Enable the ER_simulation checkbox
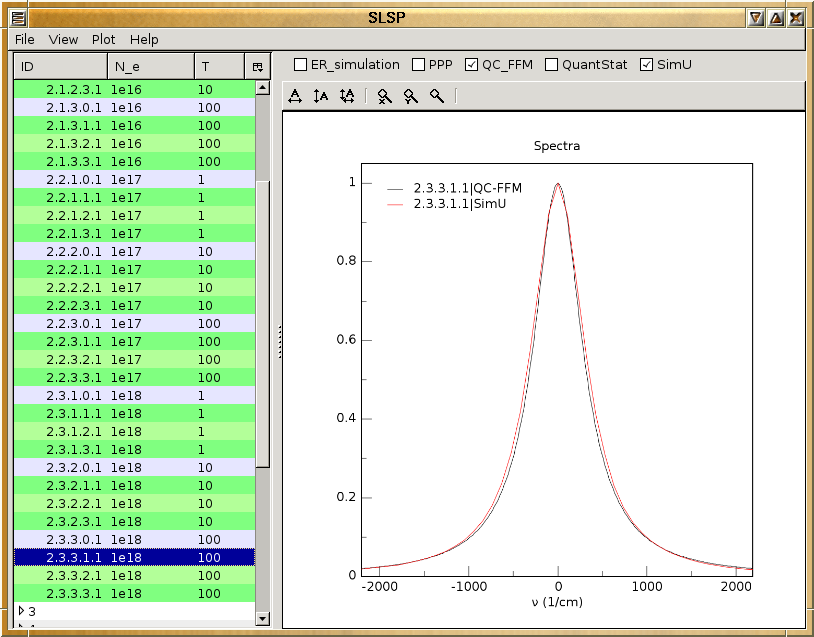 [301, 65]
